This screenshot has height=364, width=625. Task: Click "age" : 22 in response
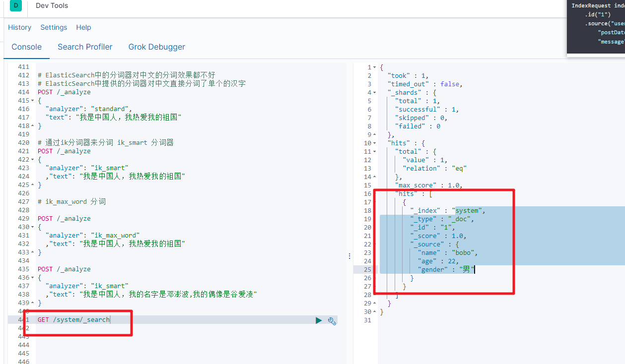coord(438,261)
